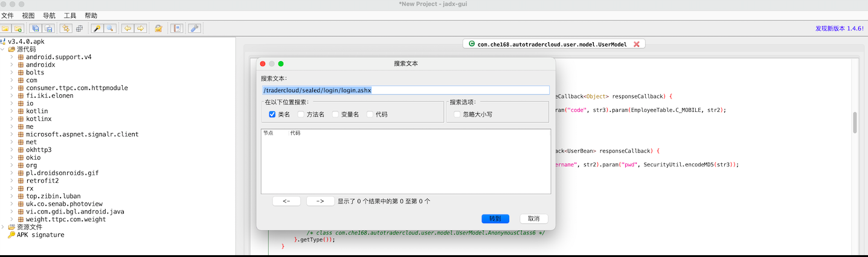
Task: Select uk.co.senab.photoview tree item
Action: click(64, 204)
